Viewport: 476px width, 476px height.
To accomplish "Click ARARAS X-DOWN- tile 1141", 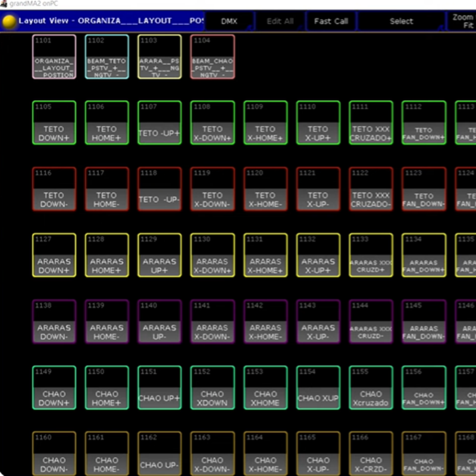I will (x=212, y=321).
